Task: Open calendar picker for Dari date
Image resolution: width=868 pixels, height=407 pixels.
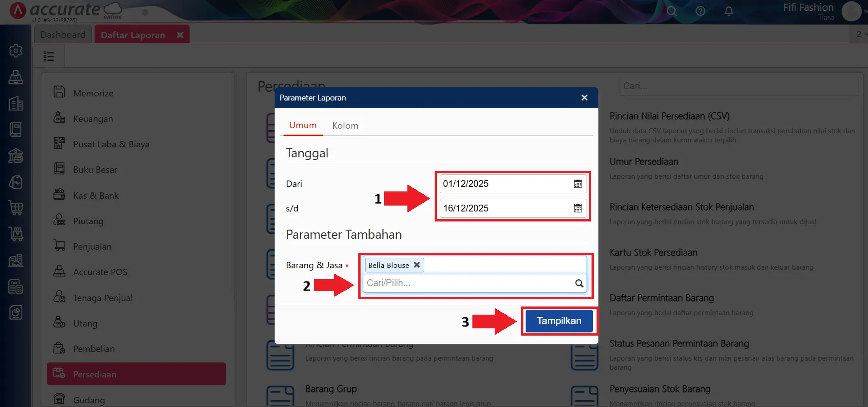Action: 577,184
